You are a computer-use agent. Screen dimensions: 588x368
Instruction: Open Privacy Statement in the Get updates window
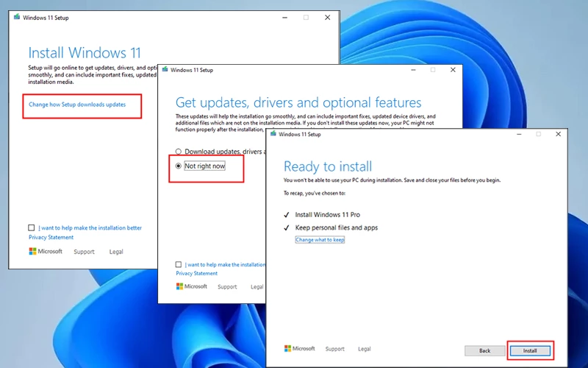coord(196,273)
